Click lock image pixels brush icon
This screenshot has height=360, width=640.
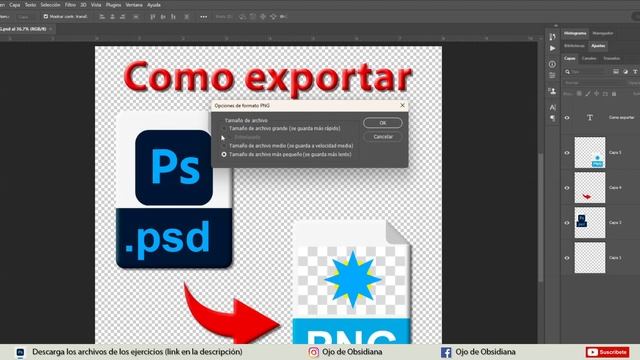point(588,94)
